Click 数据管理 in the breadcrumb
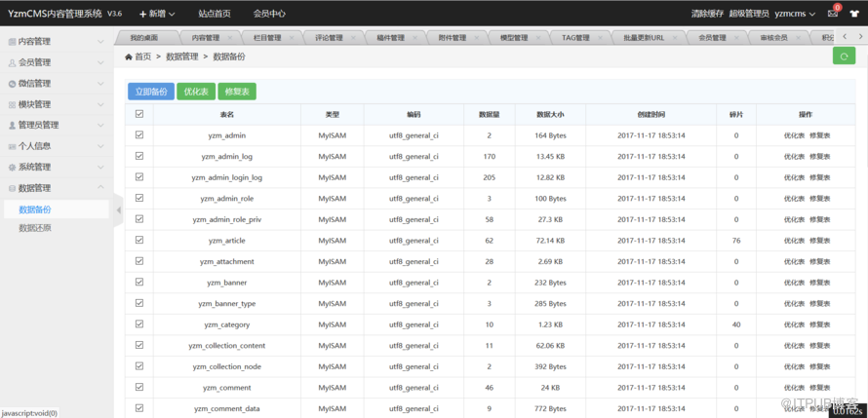 [x=182, y=57]
